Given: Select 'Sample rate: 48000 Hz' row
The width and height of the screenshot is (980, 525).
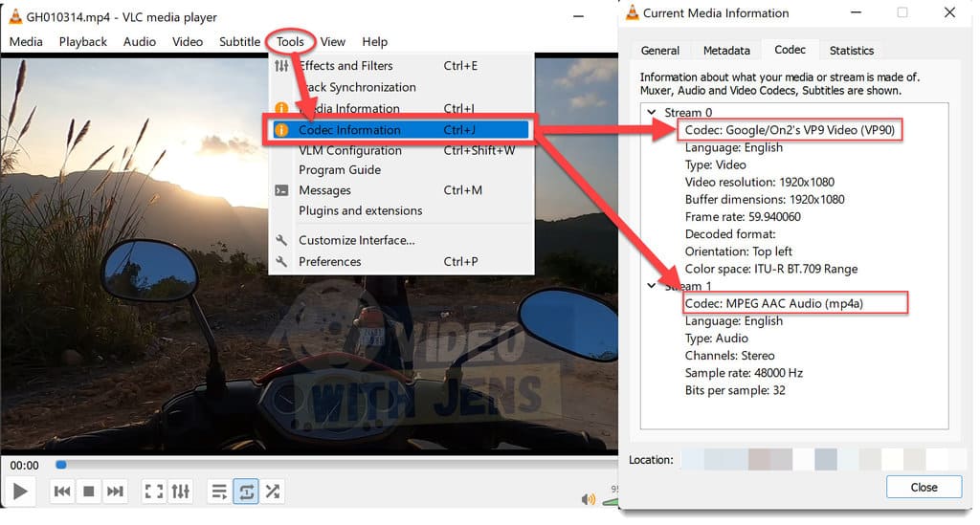Looking at the screenshot, I should pyautogui.click(x=744, y=373).
